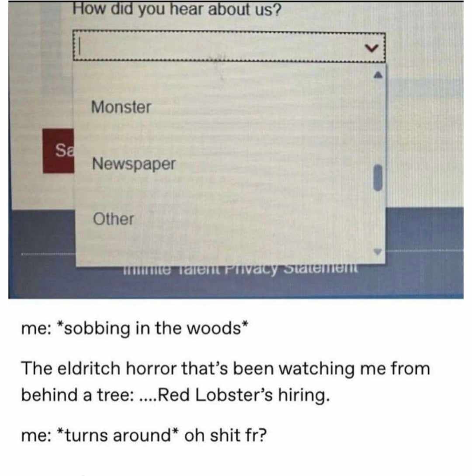Image resolution: width=472 pixels, height=476 pixels.
Task: Click the partially hidden red Save button
Action: (x=58, y=151)
